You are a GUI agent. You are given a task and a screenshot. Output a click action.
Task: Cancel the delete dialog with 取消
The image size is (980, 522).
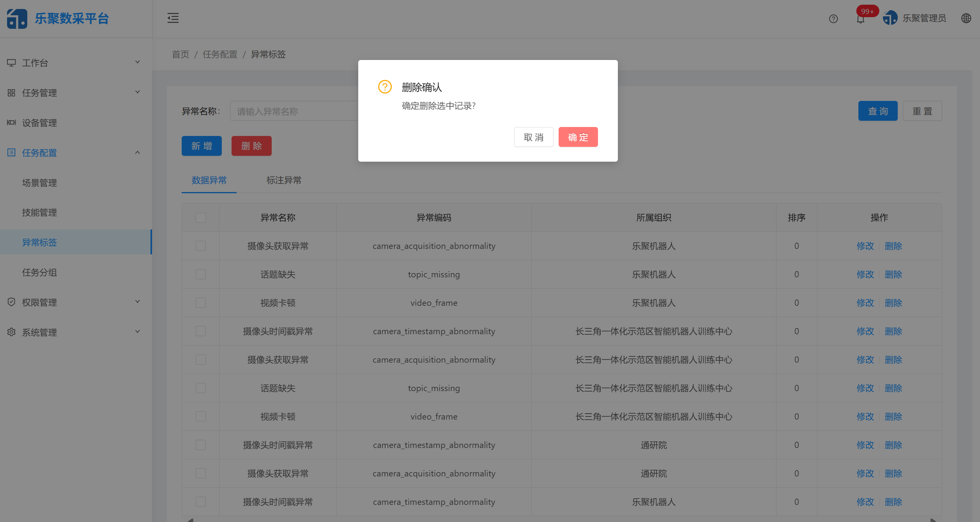pyautogui.click(x=534, y=137)
